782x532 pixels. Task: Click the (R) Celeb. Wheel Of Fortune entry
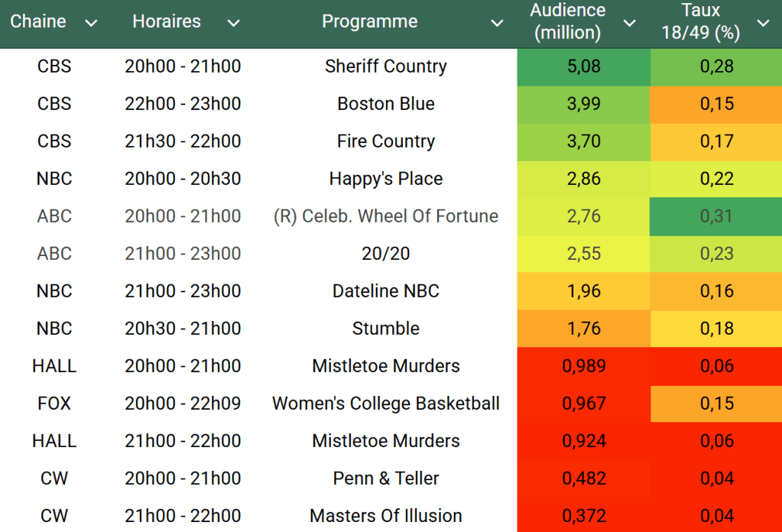point(385,216)
